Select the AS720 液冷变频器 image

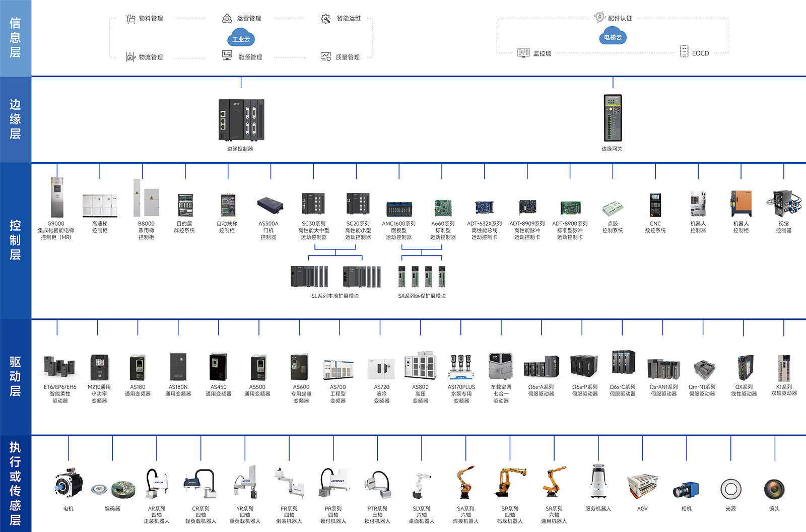coord(381,369)
